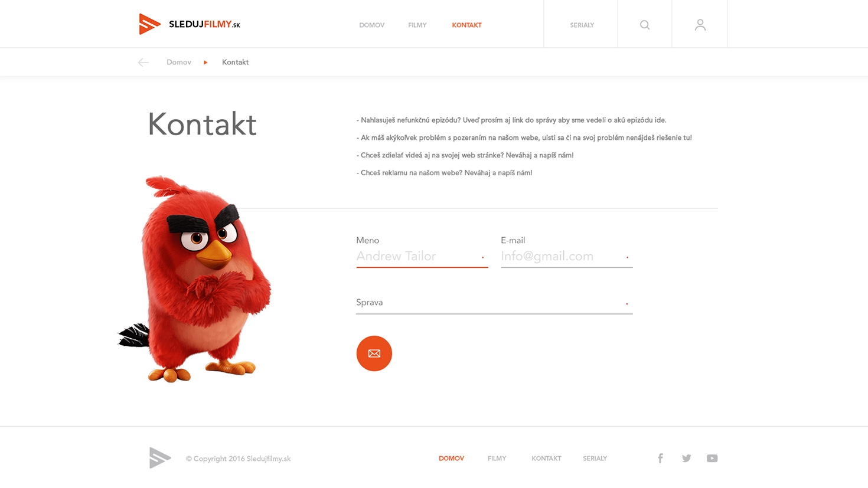The width and height of the screenshot is (868, 488).
Task: Go back using breadcrumb left arrow
Action: (x=143, y=62)
